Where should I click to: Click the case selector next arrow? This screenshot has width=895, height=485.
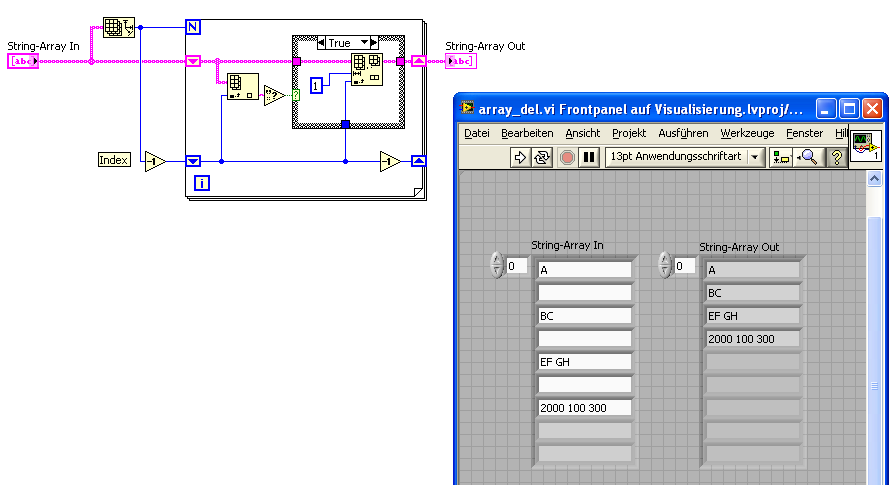tap(374, 43)
